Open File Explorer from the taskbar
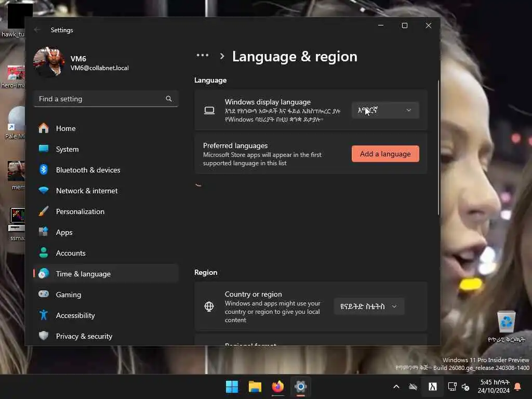The width and height of the screenshot is (532, 399). click(x=255, y=387)
